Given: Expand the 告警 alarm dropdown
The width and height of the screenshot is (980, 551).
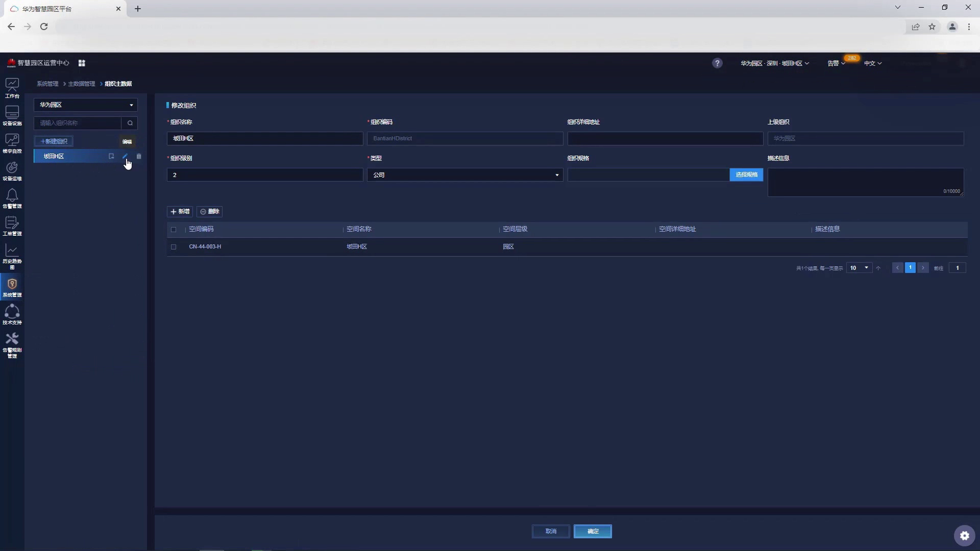Looking at the screenshot, I should (x=836, y=63).
